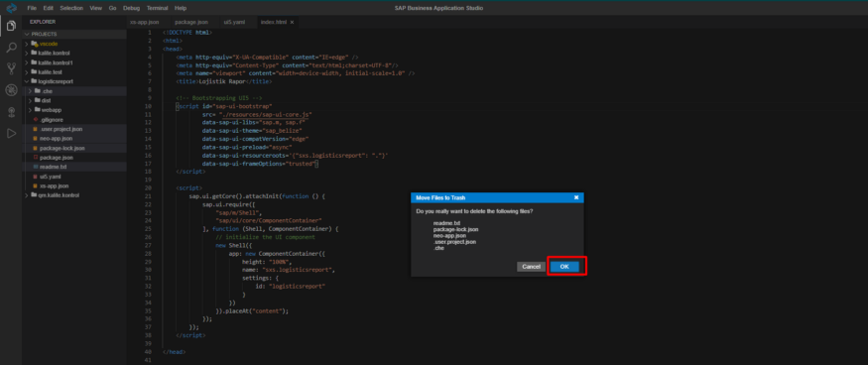Click .che in the dialog file list
The height and width of the screenshot is (365, 868).
(x=439, y=248)
